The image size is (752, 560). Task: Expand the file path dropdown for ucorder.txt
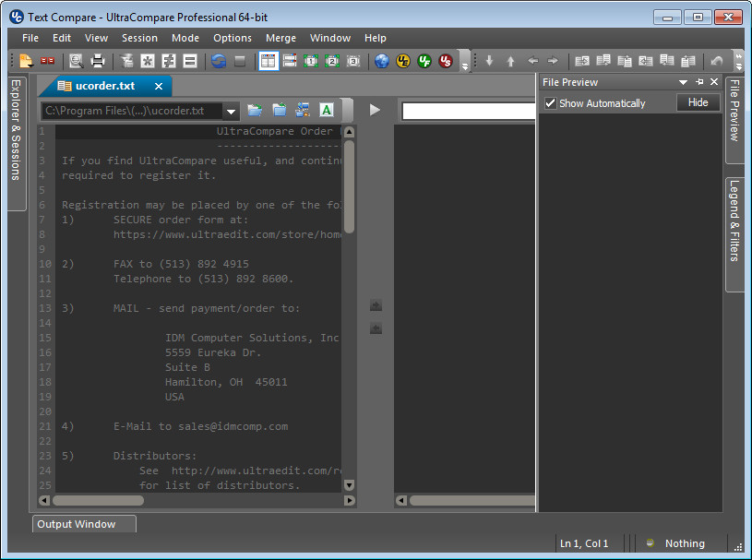tap(232, 112)
